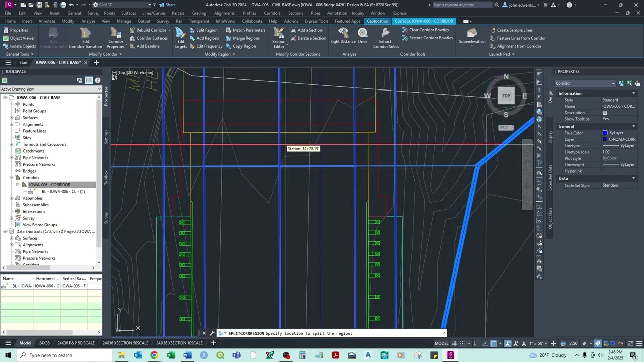The image size is (644, 362).
Task: Click Add a Section tool
Action: tap(306, 30)
